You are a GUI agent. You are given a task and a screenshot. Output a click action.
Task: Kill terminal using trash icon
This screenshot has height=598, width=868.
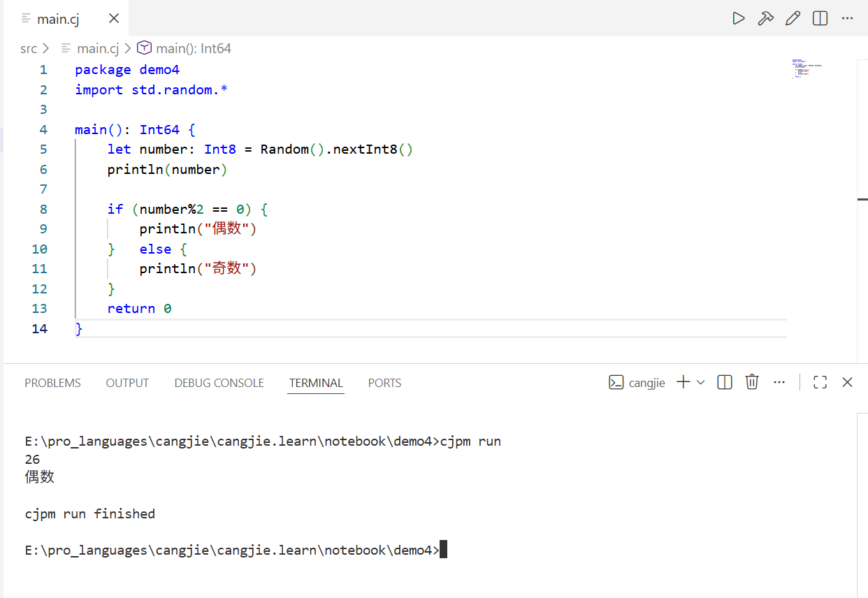pos(752,382)
